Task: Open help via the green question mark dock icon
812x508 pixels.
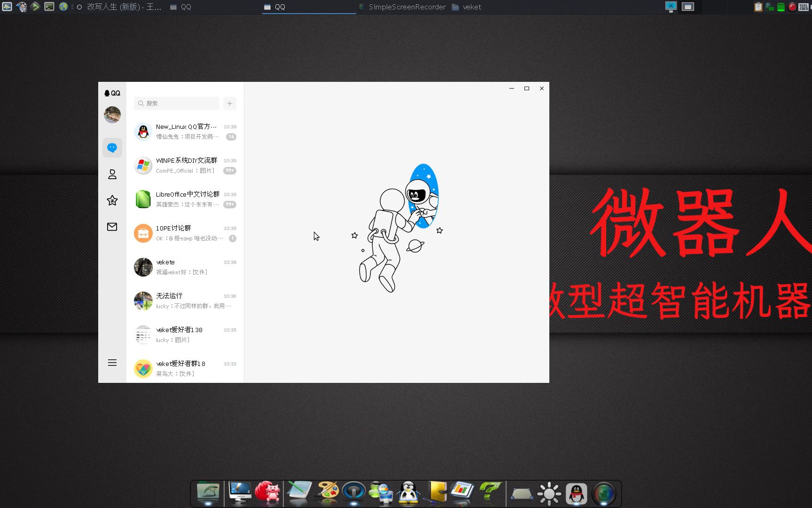Action: pyautogui.click(x=491, y=493)
